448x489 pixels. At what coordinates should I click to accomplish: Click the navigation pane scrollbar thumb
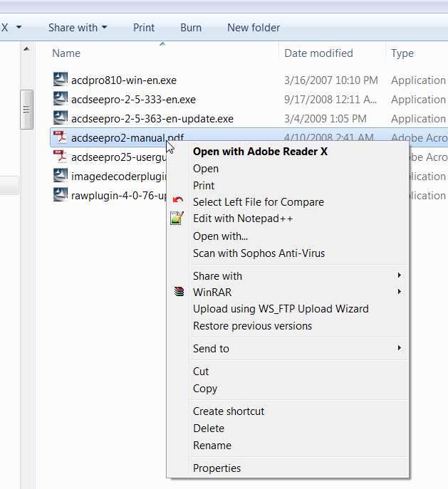point(27,109)
